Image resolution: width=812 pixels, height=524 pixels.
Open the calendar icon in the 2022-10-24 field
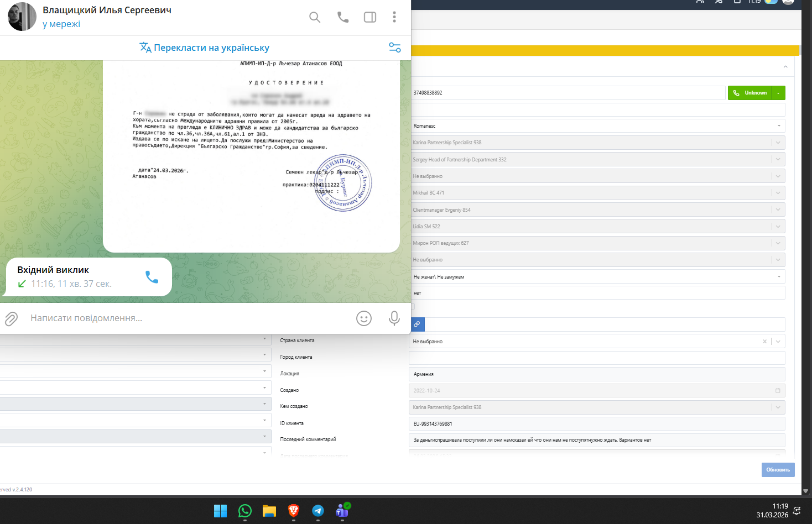[778, 391]
